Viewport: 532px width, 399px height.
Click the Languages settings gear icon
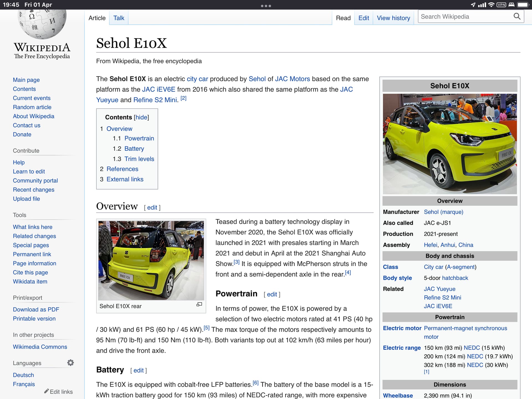pos(71,363)
